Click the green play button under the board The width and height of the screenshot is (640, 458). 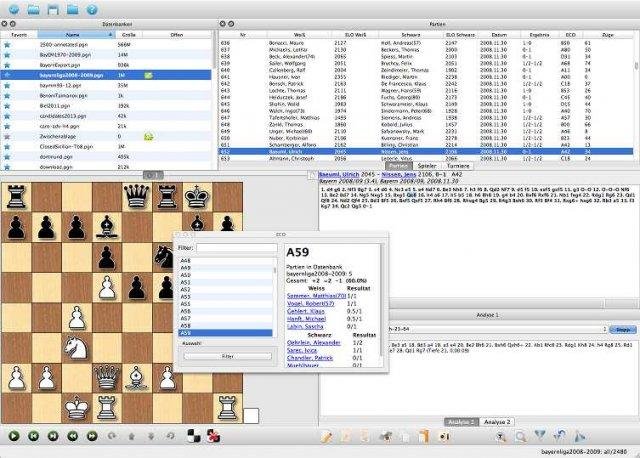click(x=14, y=436)
